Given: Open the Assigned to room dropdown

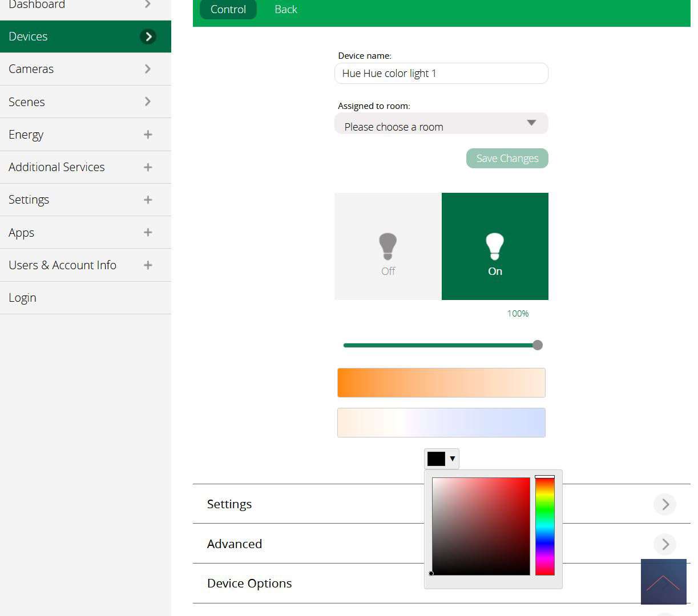Looking at the screenshot, I should point(441,124).
